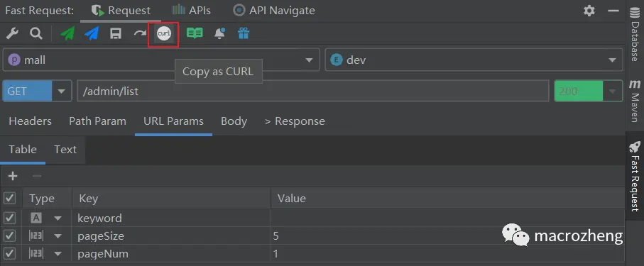Click the /admin/list URL field
644x266 pixels.
coord(313,91)
